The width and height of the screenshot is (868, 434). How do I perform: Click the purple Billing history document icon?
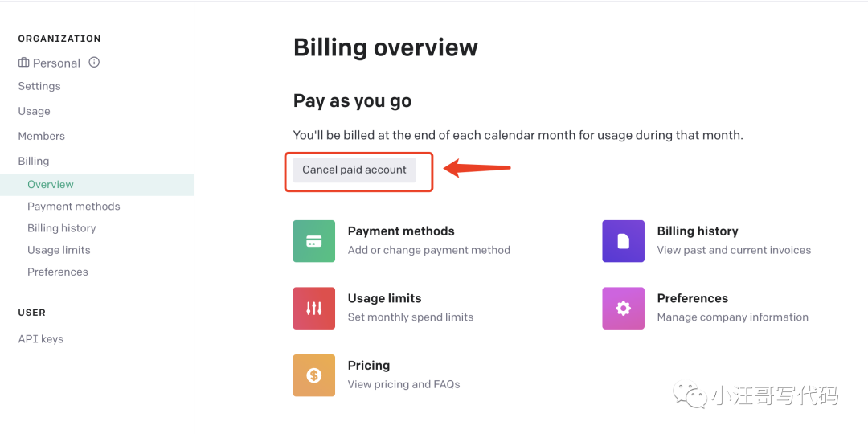623,241
